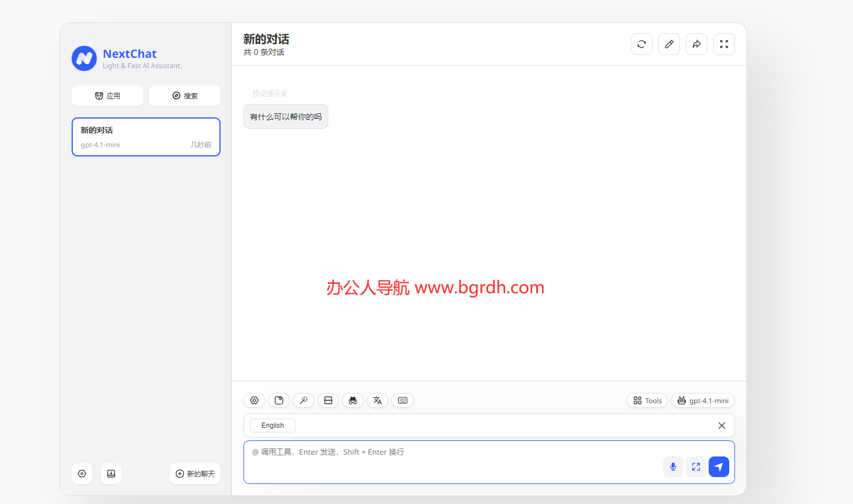Open the 搜索 search page
853x504 pixels.
click(184, 96)
